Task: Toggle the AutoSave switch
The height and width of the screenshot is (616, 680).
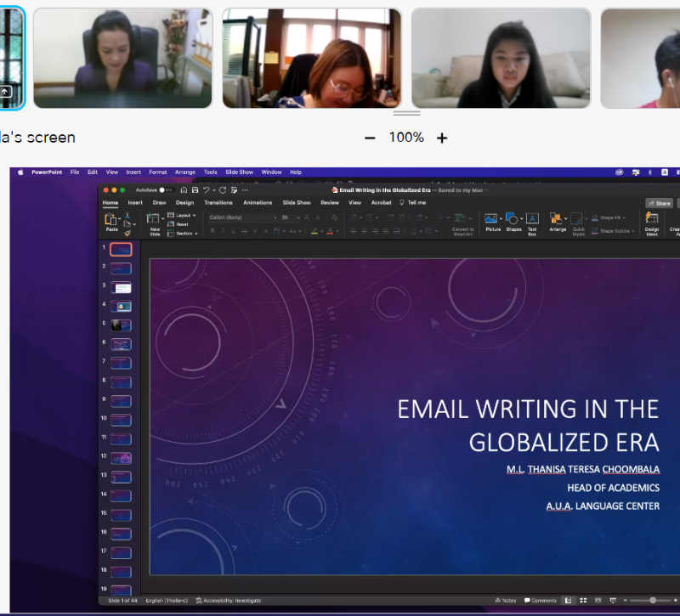Action: 166,189
